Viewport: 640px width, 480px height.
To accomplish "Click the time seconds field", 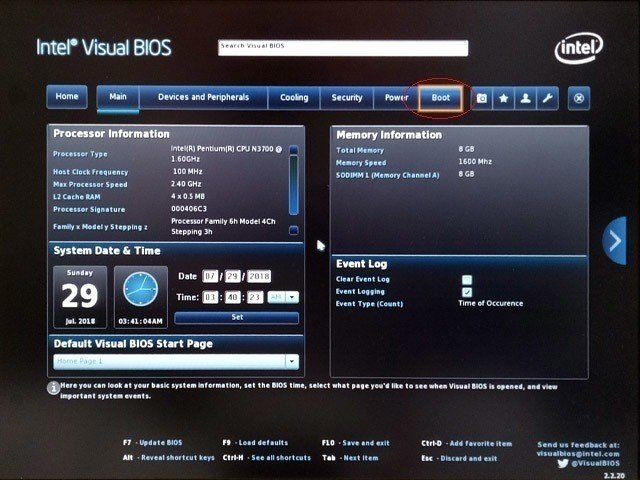I will 255,297.
